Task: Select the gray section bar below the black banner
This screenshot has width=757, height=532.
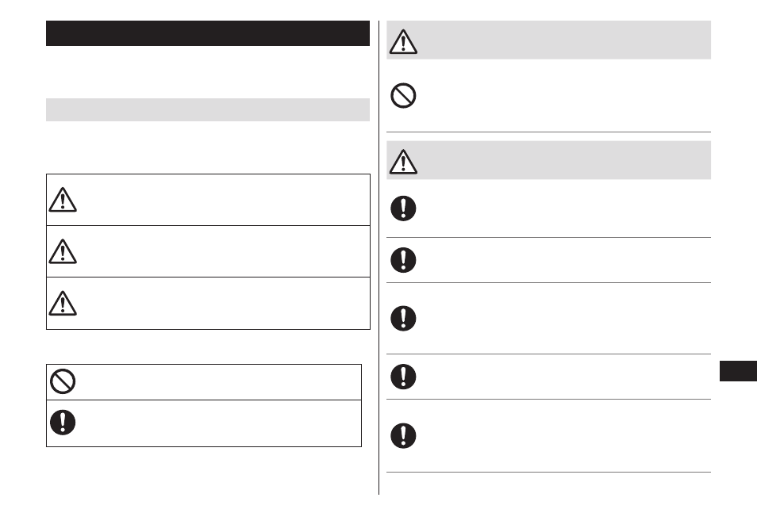Action: pyautogui.click(x=208, y=110)
